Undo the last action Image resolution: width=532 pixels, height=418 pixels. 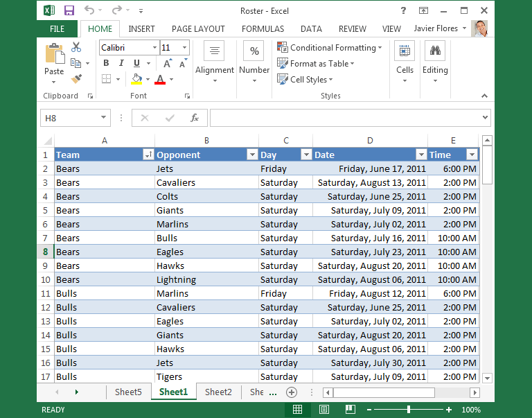pyautogui.click(x=89, y=10)
